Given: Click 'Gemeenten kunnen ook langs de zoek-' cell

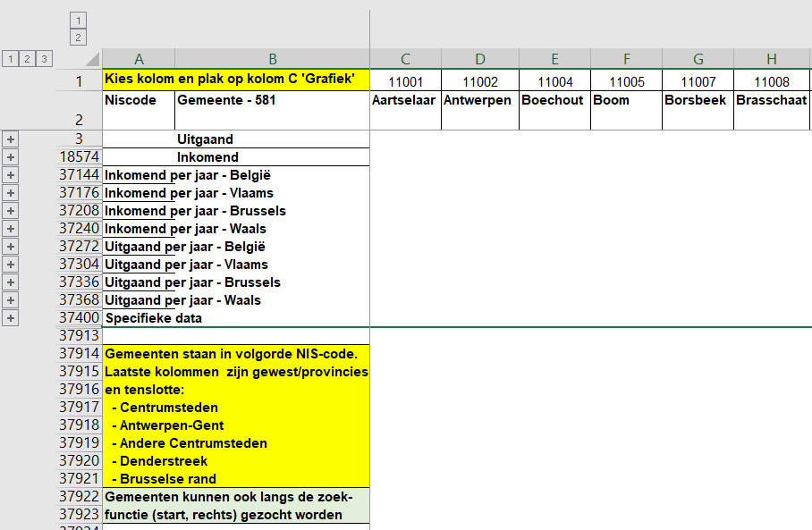Looking at the screenshot, I should [236, 497].
